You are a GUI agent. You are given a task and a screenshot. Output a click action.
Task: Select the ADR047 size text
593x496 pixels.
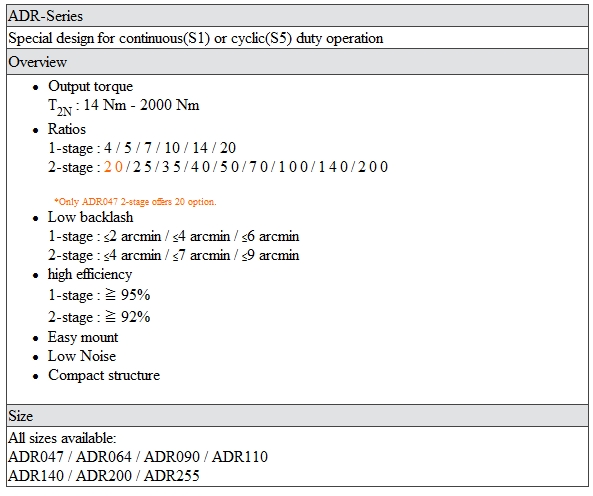pos(36,457)
